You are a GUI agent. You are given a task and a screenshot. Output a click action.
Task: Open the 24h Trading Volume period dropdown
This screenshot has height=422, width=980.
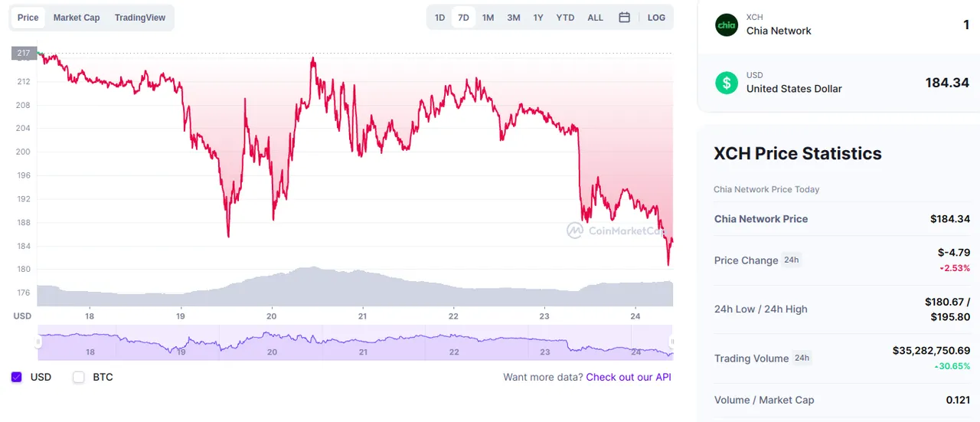pos(802,358)
